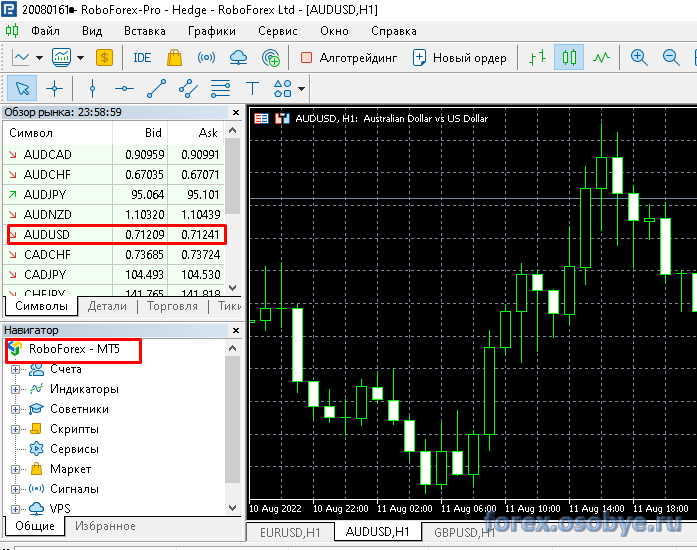Expand the Скрипты tree node
The image size is (697, 550).
pos(15,430)
